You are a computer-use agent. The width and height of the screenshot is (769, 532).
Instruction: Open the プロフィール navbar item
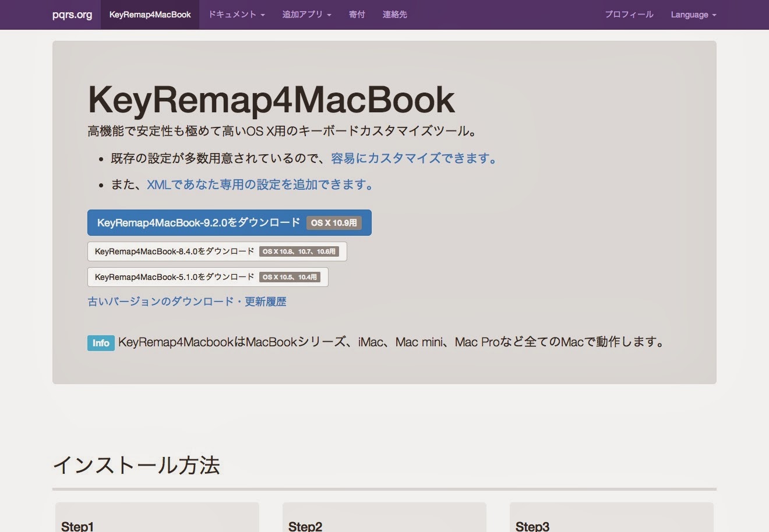coord(629,15)
